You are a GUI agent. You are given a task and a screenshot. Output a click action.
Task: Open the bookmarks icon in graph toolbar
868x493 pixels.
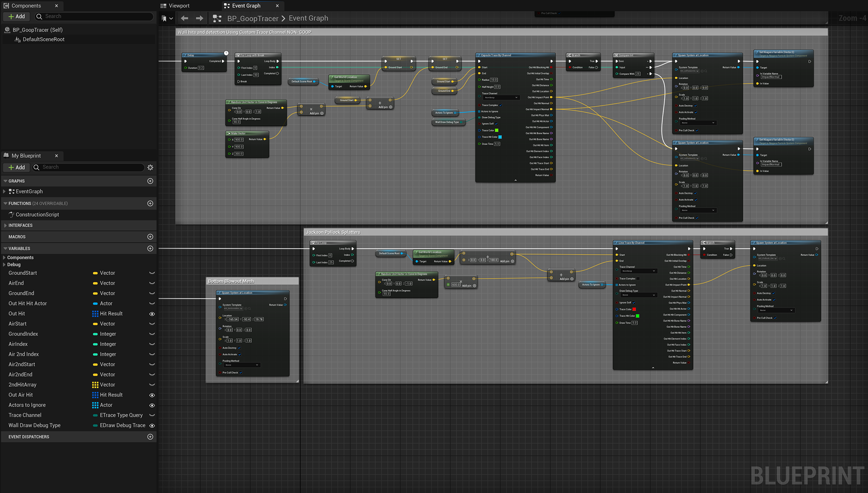pos(164,19)
